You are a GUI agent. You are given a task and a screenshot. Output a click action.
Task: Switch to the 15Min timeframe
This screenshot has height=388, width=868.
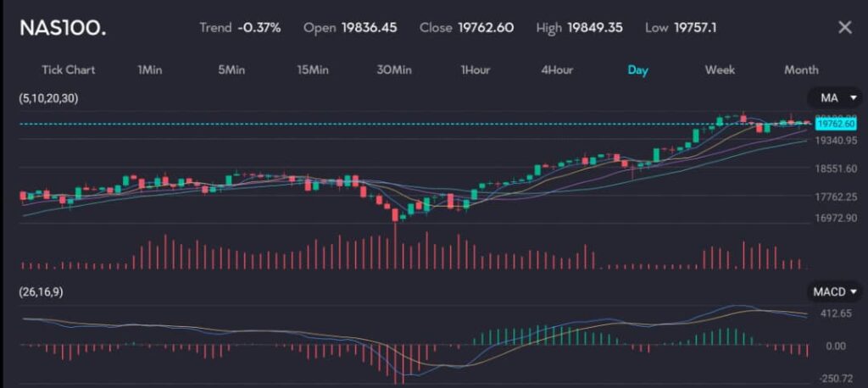pos(313,69)
